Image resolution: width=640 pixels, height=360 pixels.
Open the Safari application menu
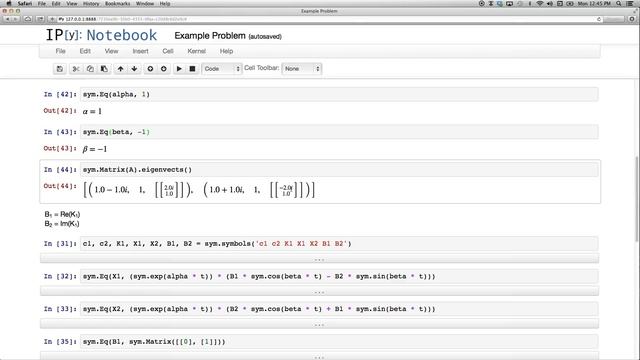tap(25, 4)
